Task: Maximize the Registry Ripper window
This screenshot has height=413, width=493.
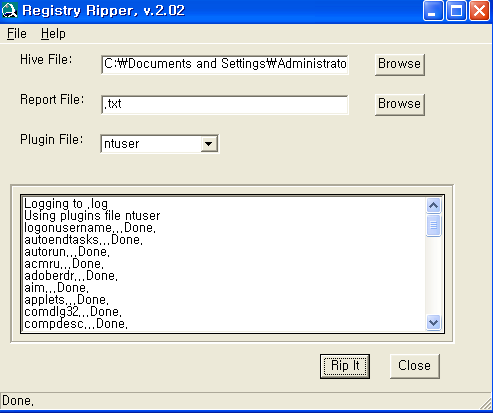Action: coord(456,11)
